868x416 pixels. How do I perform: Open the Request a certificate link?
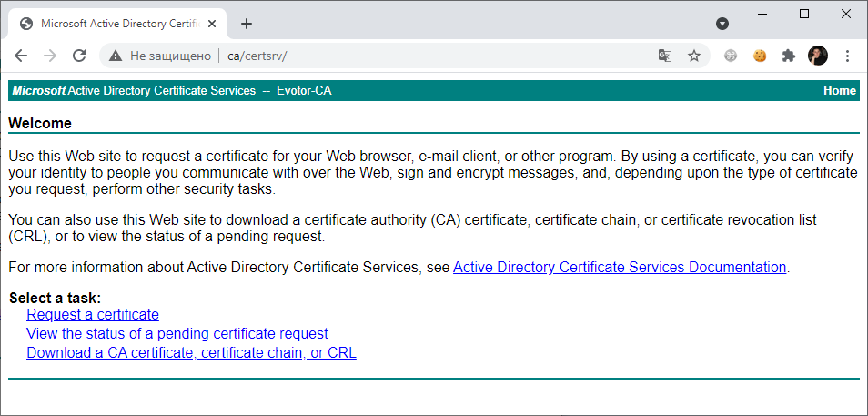(x=93, y=315)
